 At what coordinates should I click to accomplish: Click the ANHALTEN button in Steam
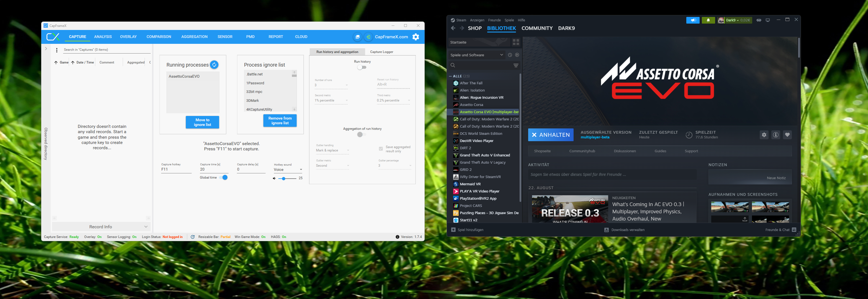tap(551, 135)
